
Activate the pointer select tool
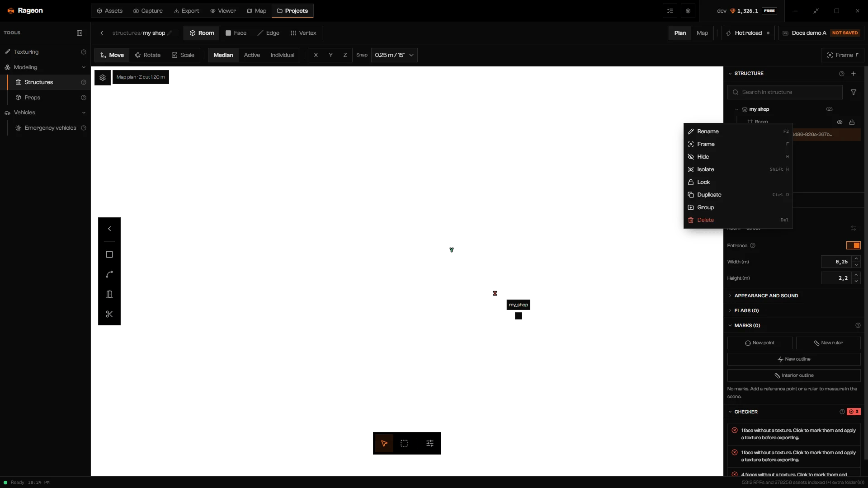pos(384,443)
